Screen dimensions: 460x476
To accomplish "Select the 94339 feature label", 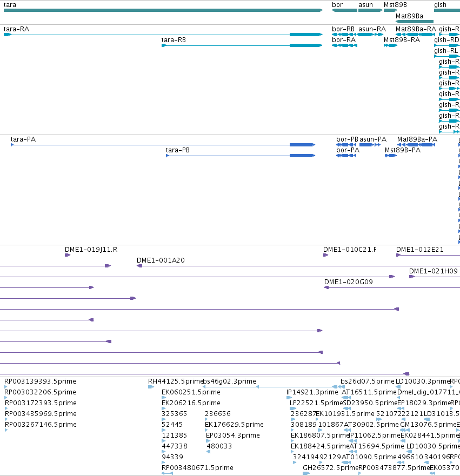I will [x=172, y=457].
